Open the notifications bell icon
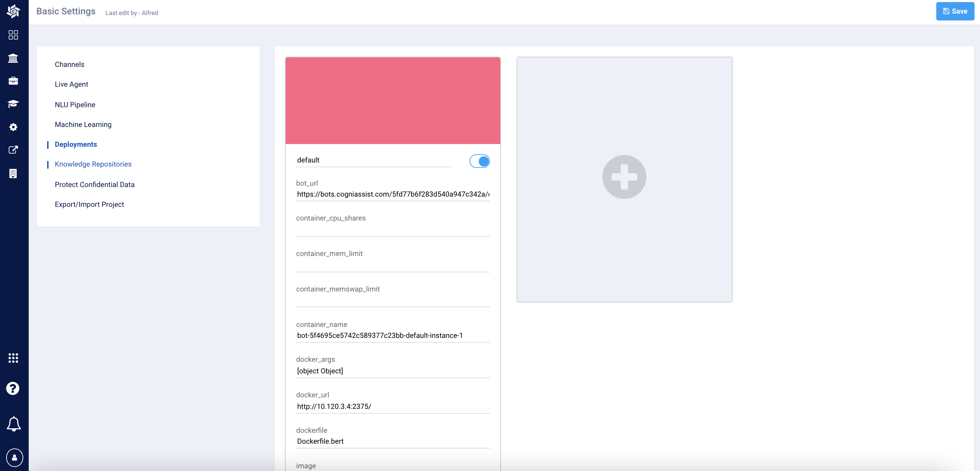The width and height of the screenshot is (980, 471). [x=14, y=424]
